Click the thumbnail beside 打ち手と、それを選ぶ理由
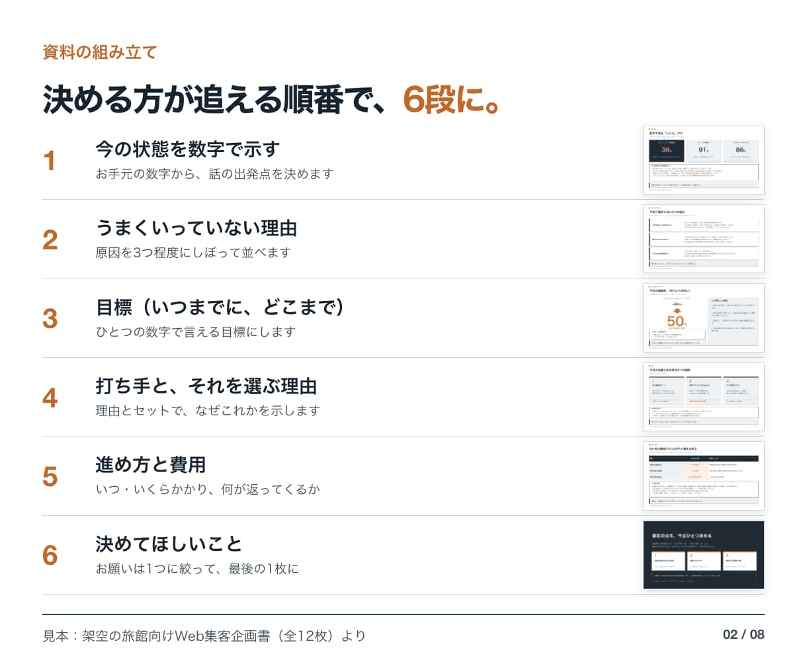This screenshot has width=807, height=672. click(x=704, y=397)
